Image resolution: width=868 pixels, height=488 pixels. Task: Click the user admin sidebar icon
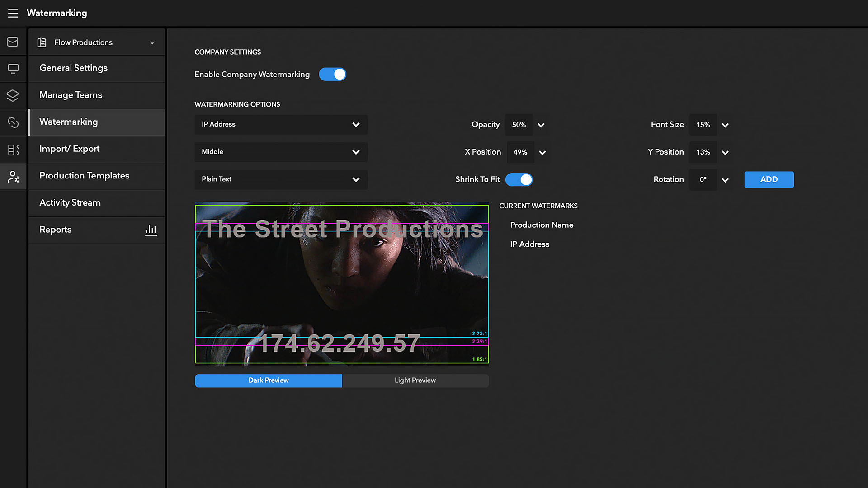coord(13,177)
